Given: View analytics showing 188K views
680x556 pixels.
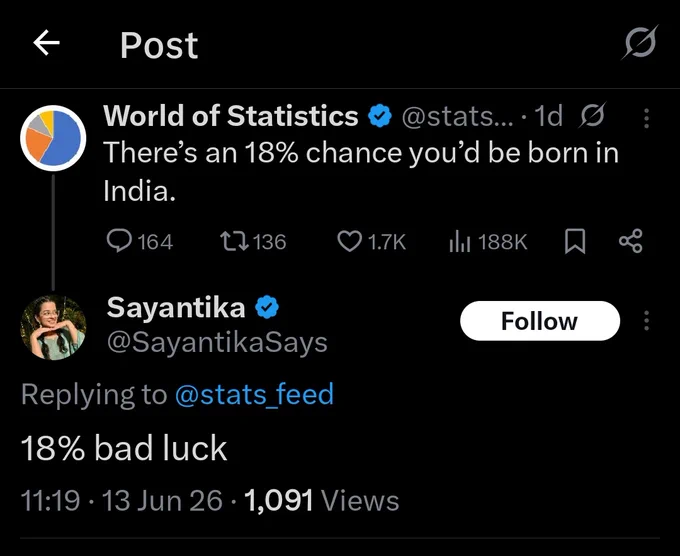Looking at the screenshot, I should [488, 242].
